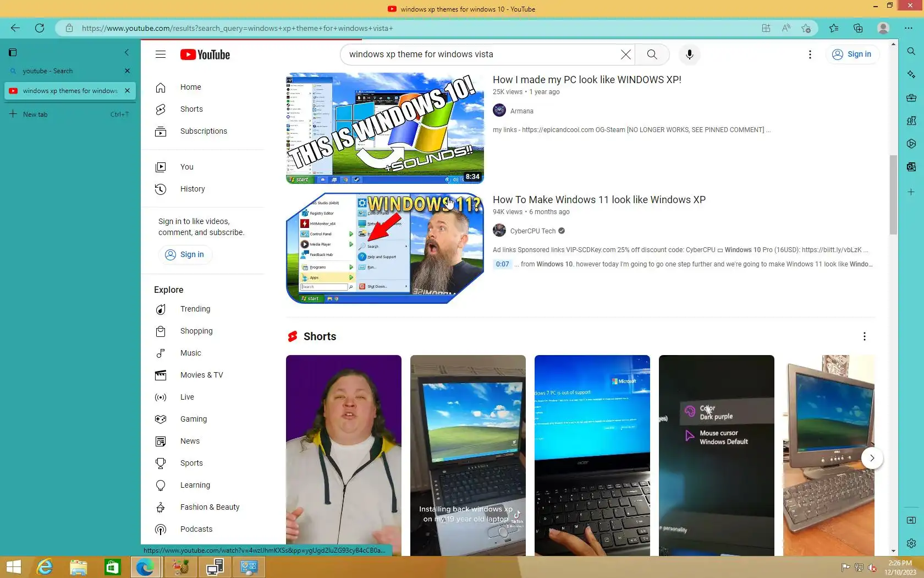Open Trending under Explore

[202, 309]
